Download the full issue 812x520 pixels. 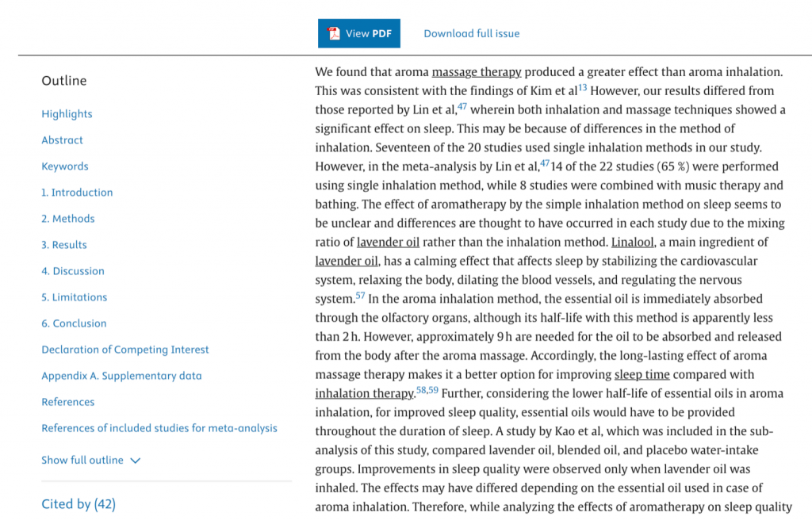pyautogui.click(x=472, y=33)
